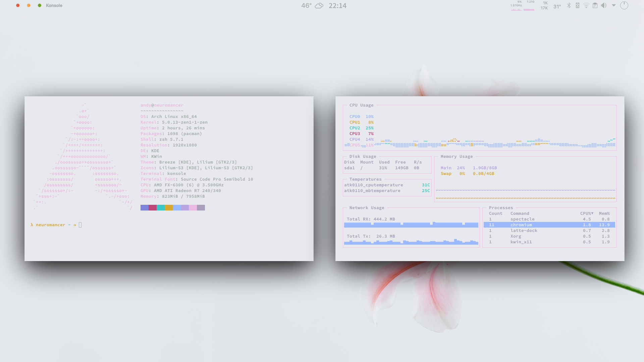644x362 pixels.
Task: Click the orange minimize dot in top bar
Action: click(x=29, y=5)
